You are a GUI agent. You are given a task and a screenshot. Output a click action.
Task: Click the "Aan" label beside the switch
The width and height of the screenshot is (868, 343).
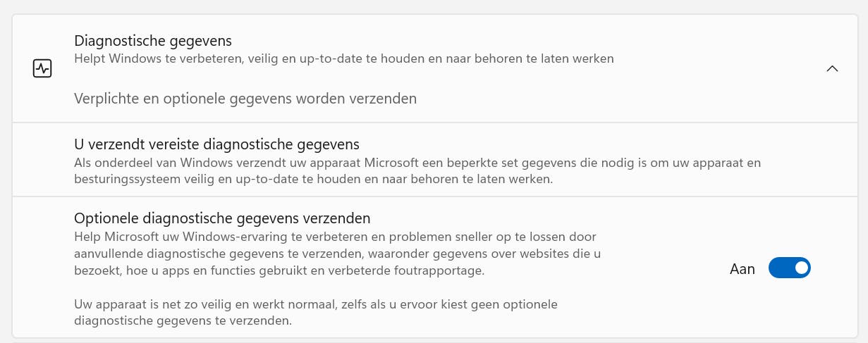pos(742,268)
